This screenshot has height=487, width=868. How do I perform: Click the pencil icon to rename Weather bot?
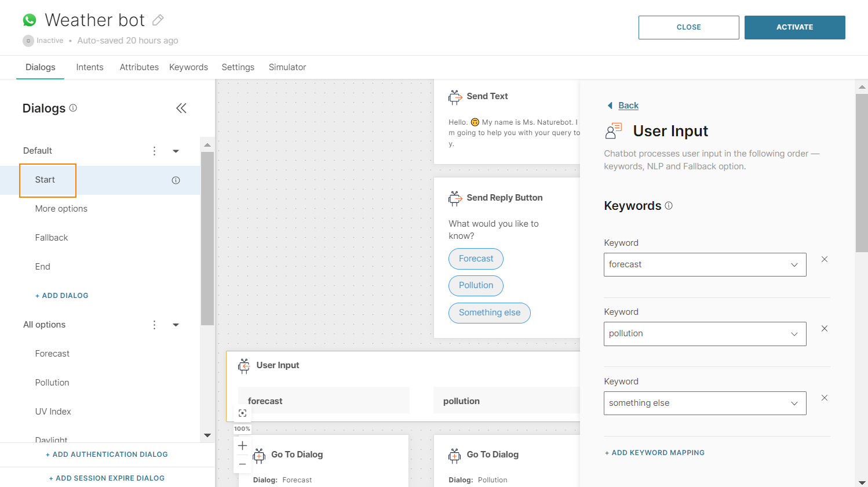pyautogui.click(x=158, y=20)
